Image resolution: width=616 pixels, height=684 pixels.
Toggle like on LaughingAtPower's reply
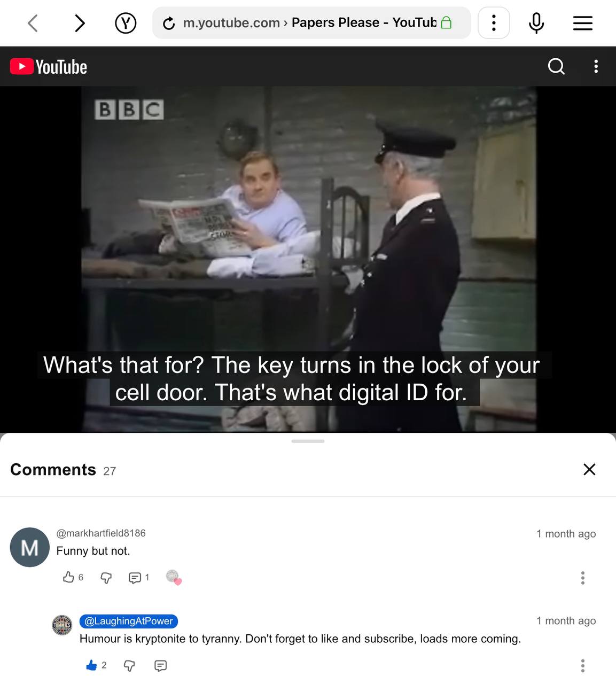(x=91, y=665)
